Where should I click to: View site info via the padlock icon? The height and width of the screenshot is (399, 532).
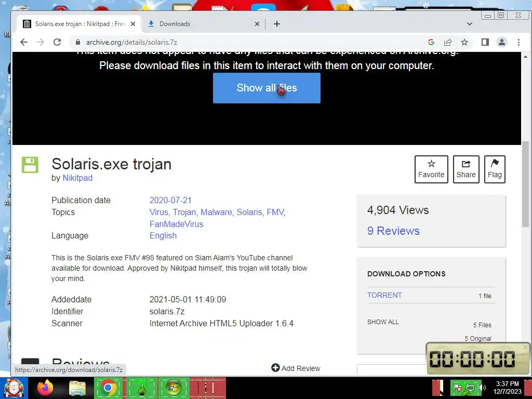78,42
